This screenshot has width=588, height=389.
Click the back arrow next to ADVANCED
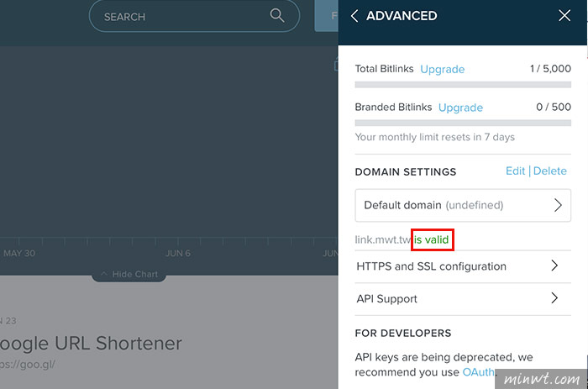tap(354, 16)
